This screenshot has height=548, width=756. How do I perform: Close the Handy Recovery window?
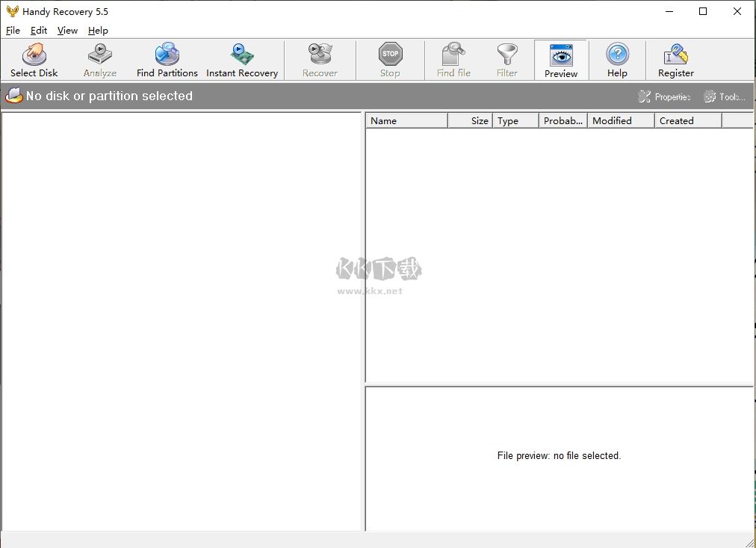tap(737, 11)
